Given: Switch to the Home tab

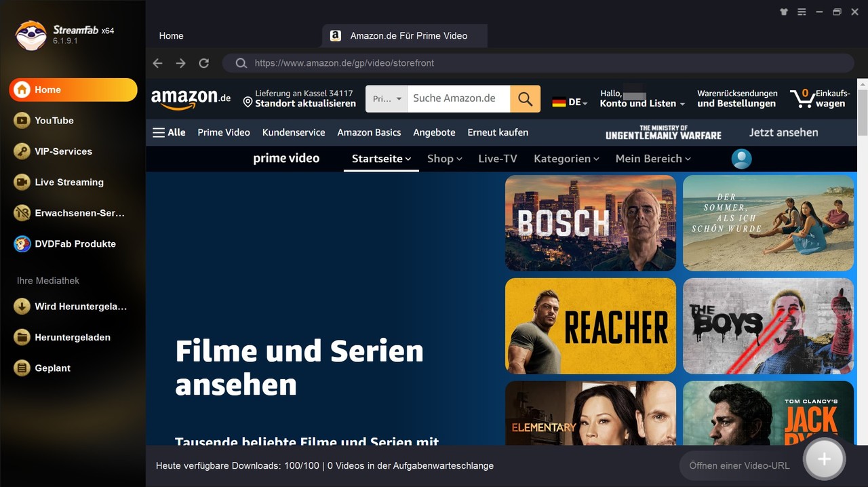Looking at the screenshot, I should pyautogui.click(x=171, y=35).
